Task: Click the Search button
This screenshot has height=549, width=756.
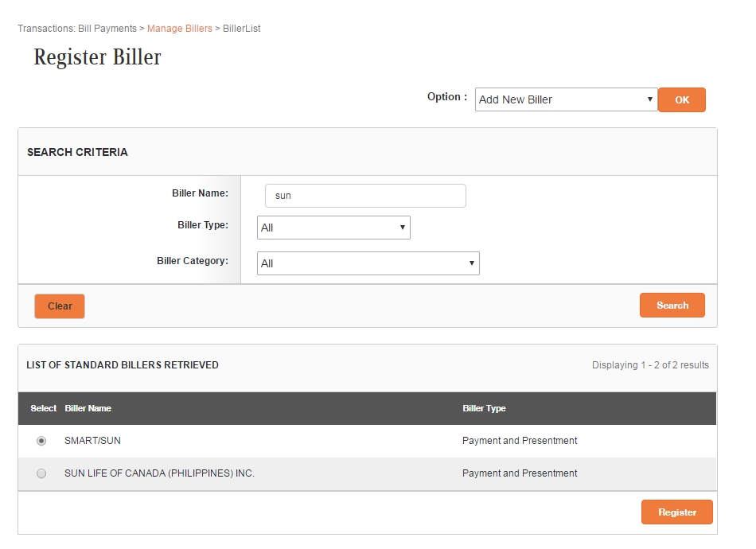Action: click(x=672, y=305)
